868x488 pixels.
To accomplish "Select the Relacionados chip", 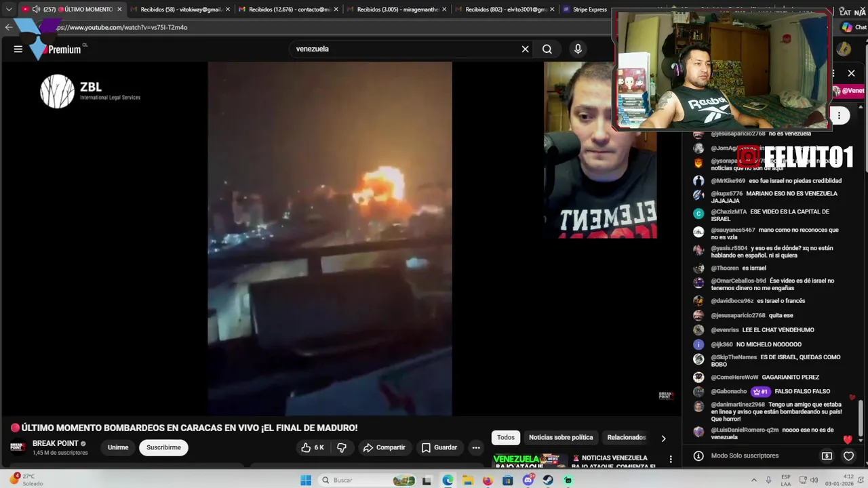I will point(626,437).
